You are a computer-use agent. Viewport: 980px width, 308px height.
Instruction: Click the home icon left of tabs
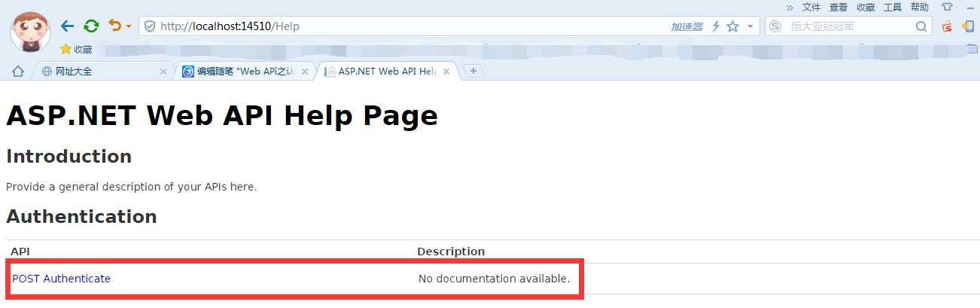(x=18, y=71)
